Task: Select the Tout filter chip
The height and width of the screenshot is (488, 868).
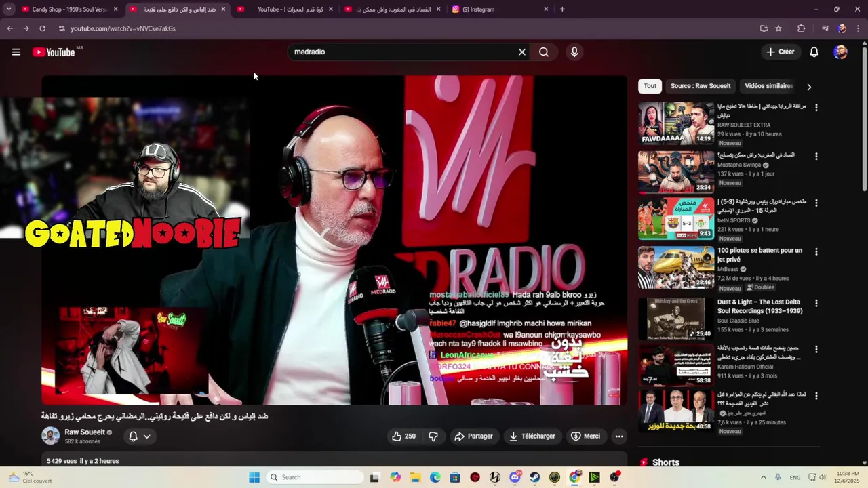Action: point(650,86)
